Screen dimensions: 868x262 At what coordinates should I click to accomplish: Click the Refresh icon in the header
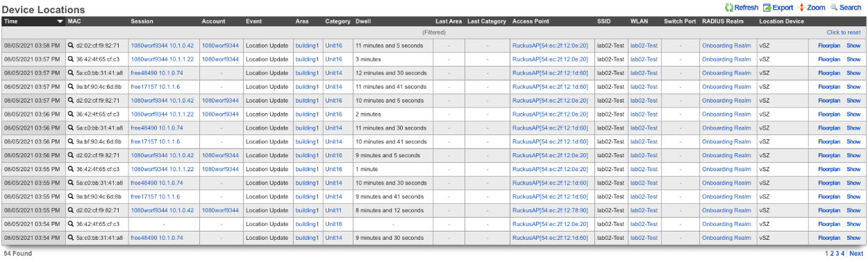pos(728,8)
